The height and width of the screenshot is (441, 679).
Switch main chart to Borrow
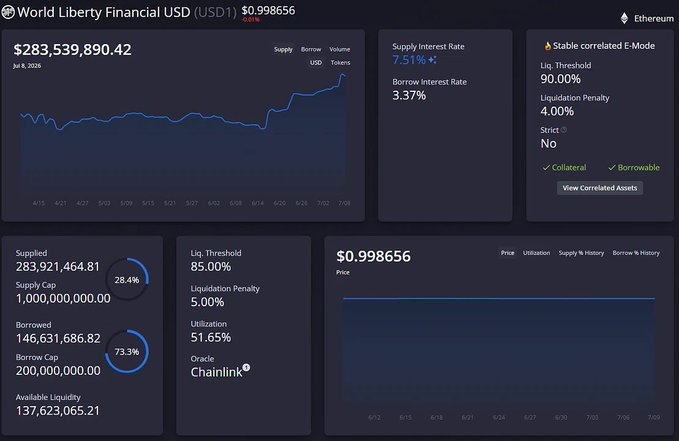coord(311,49)
